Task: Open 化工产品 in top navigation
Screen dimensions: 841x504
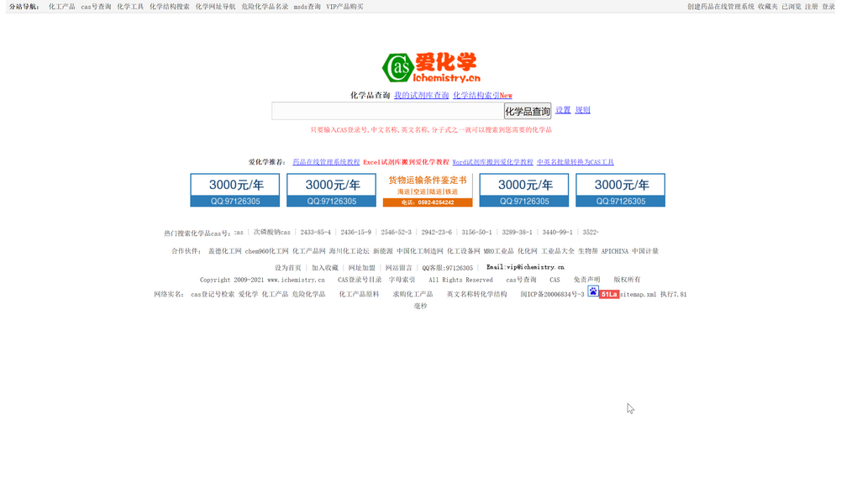Action: tap(61, 7)
